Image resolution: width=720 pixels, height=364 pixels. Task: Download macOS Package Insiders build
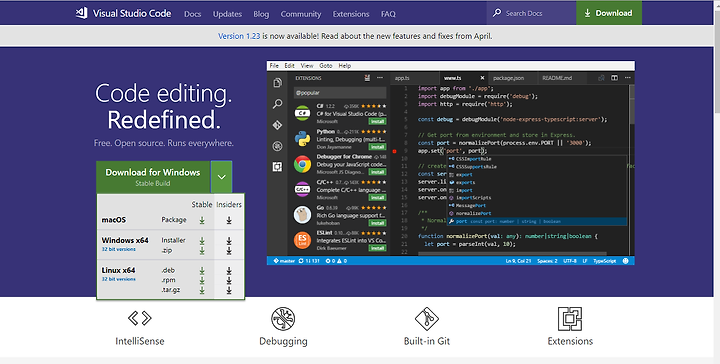(229, 220)
